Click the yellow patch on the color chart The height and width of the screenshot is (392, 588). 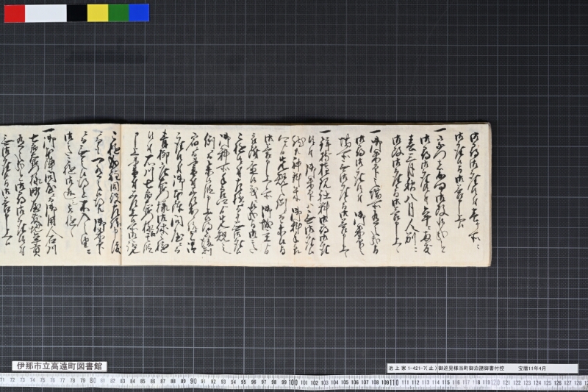(98, 13)
